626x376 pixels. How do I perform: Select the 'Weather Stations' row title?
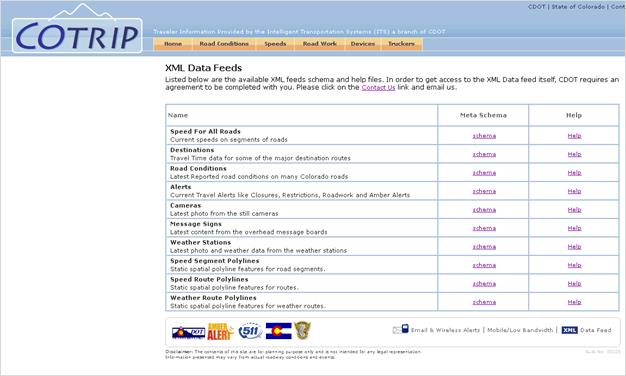click(x=200, y=242)
